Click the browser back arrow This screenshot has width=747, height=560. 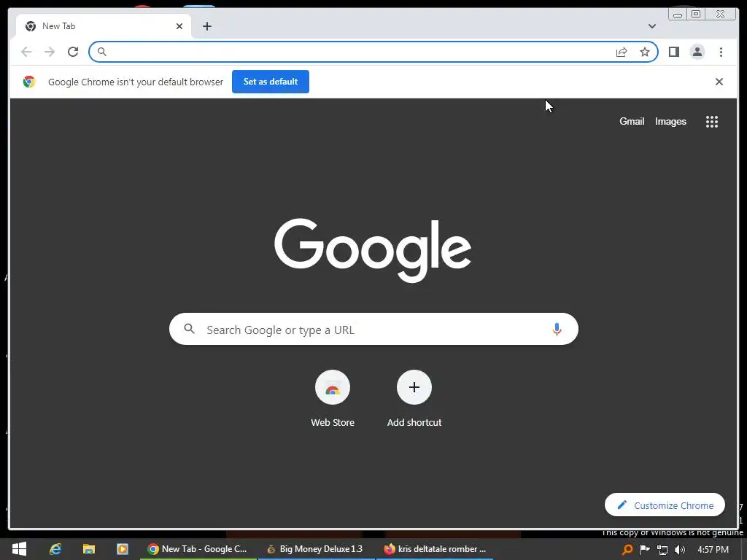click(26, 52)
